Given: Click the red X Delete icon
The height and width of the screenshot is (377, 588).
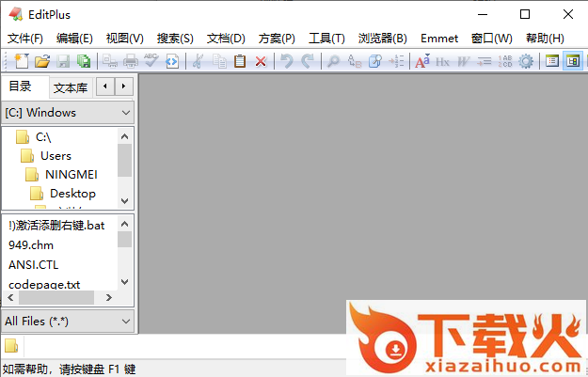Looking at the screenshot, I should pyautogui.click(x=261, y=61).
